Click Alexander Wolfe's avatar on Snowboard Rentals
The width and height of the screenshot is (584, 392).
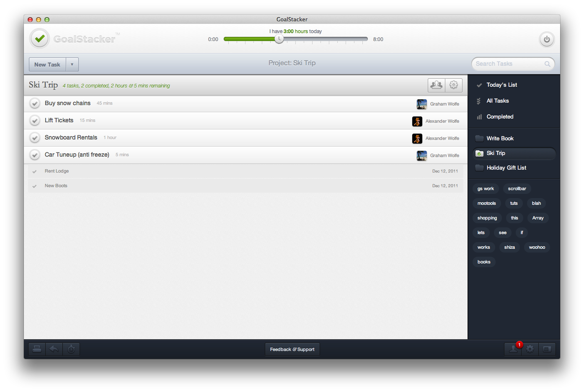[417, 138]
